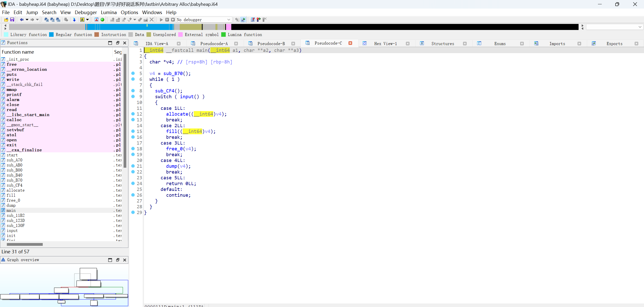Image resolution: width=644 pixels, height=307 pixels.
Task: Sort by Function name column header
Action: pyautogui.click(x=56, y=52)
